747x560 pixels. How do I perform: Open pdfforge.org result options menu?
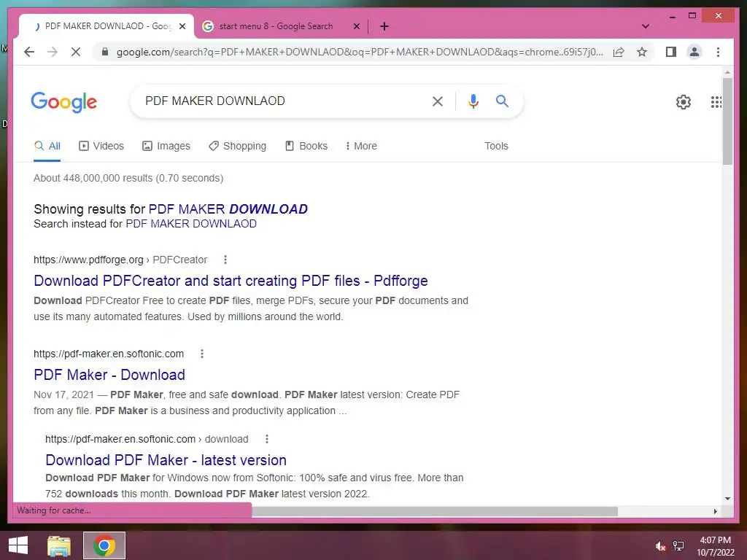(x=225, y=260)
